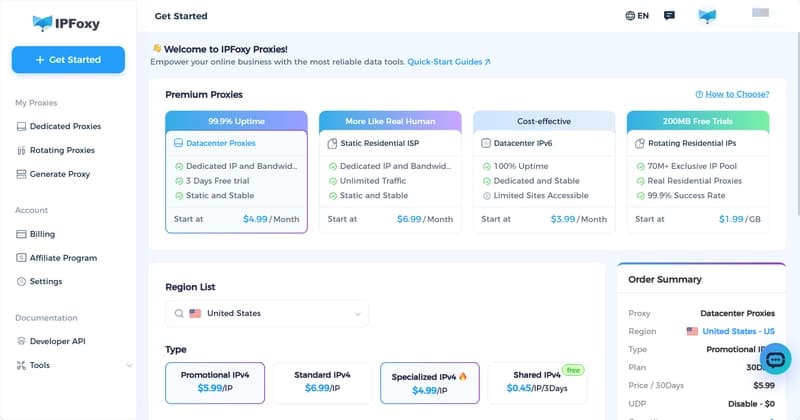Open the Quick-Start Guides link
800x420 pixels.
[449, 62]
